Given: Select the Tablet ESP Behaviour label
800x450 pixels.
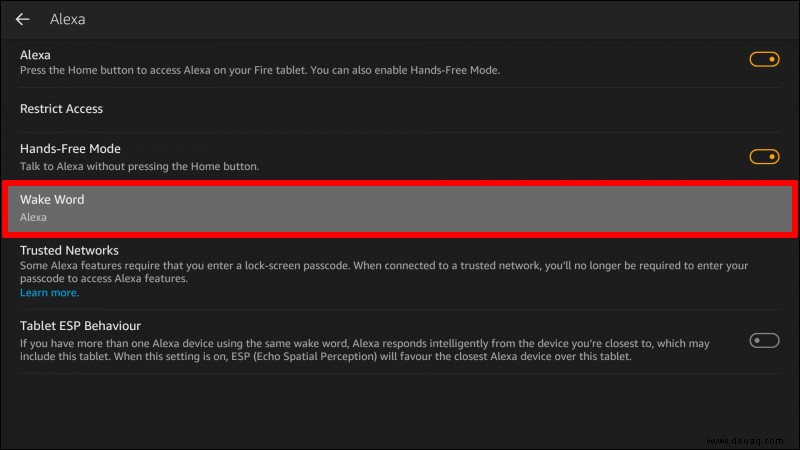Looking at the screenshot, I should point(80,326).
